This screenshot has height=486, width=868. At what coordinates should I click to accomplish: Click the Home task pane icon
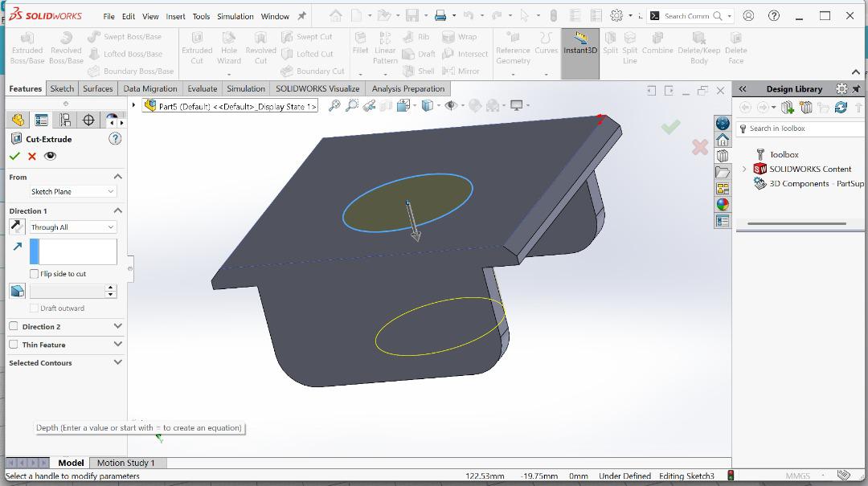click(x=722, y=140)
